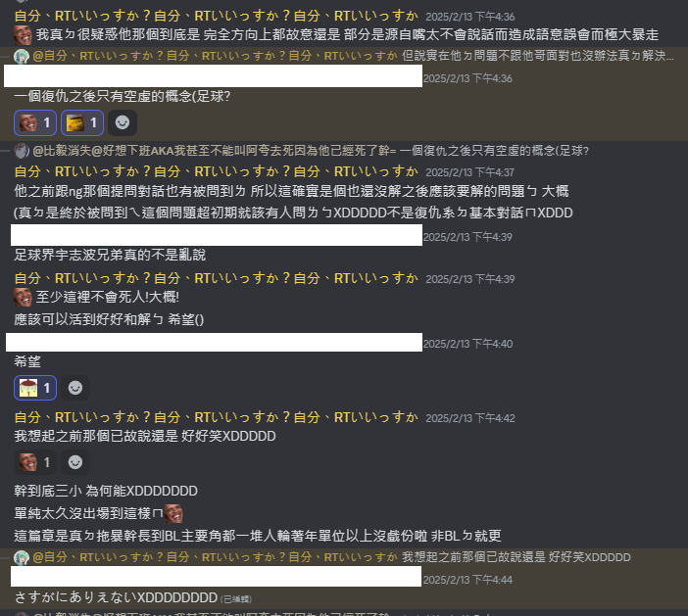Toggle the yellow box reaction under 足球 message
This screenshot has width=688, height=616.
[82, 122]
